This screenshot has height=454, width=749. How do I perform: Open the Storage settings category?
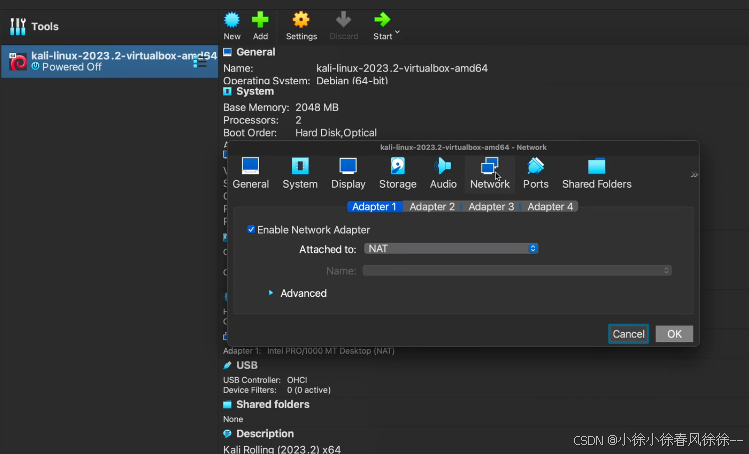point(397,173)
